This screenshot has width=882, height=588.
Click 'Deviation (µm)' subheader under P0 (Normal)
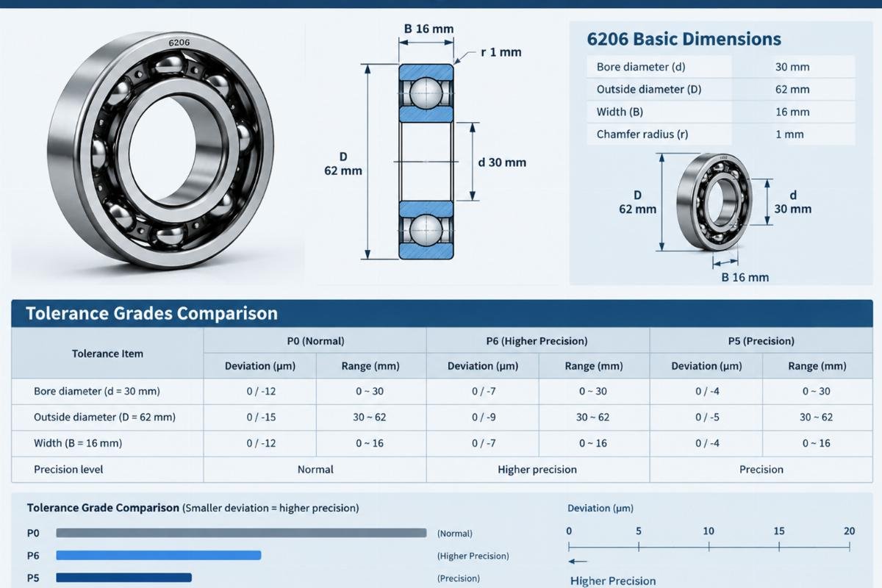[260, 366]
